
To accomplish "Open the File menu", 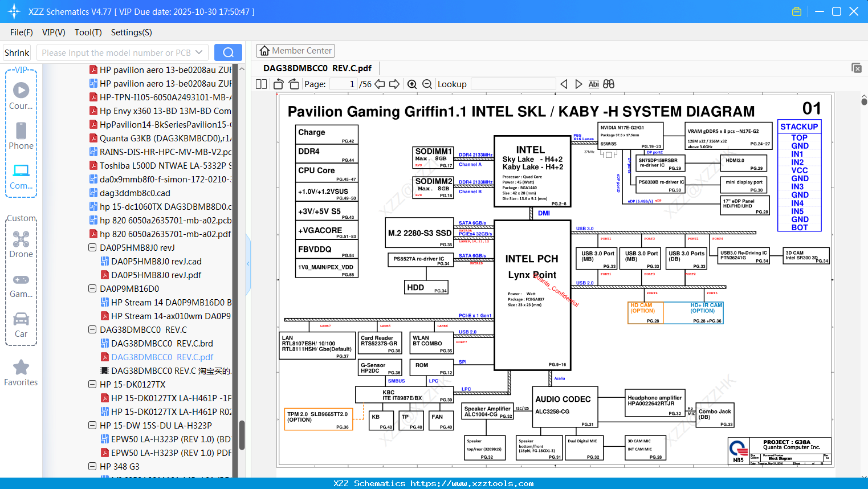I will pos(22,32).
